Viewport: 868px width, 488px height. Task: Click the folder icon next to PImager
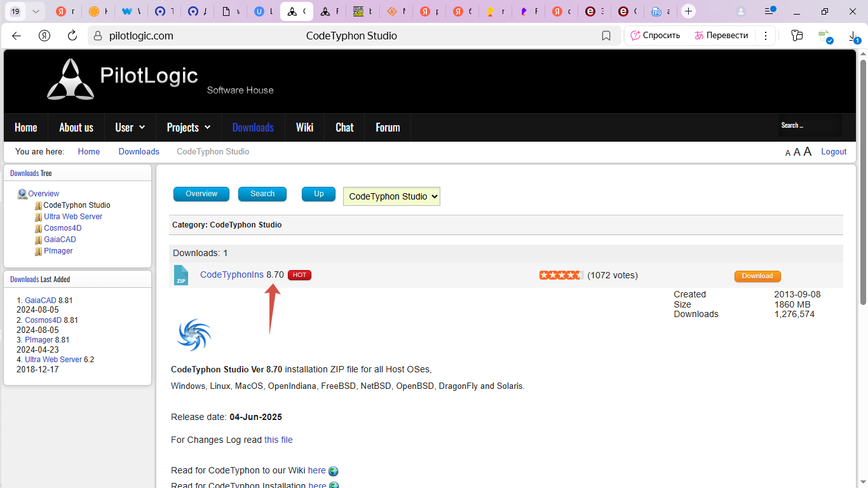pyautogui.click(x=38, y=252)
